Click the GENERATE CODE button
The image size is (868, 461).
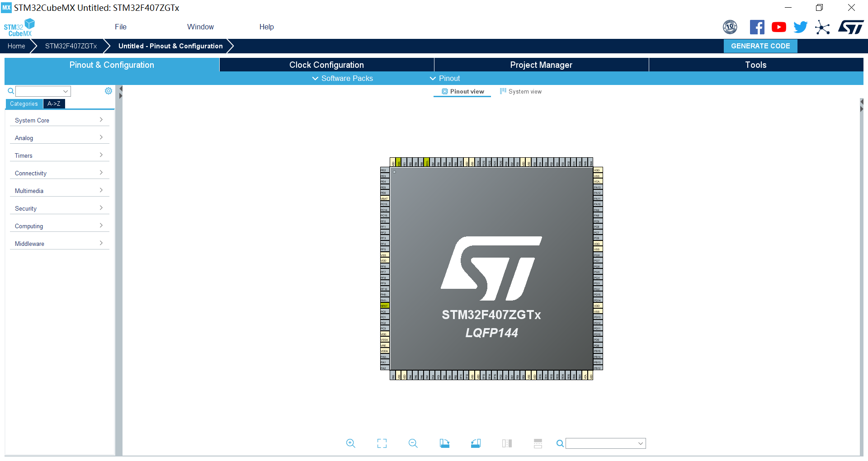pyautogui.click(x=760, y=46)
